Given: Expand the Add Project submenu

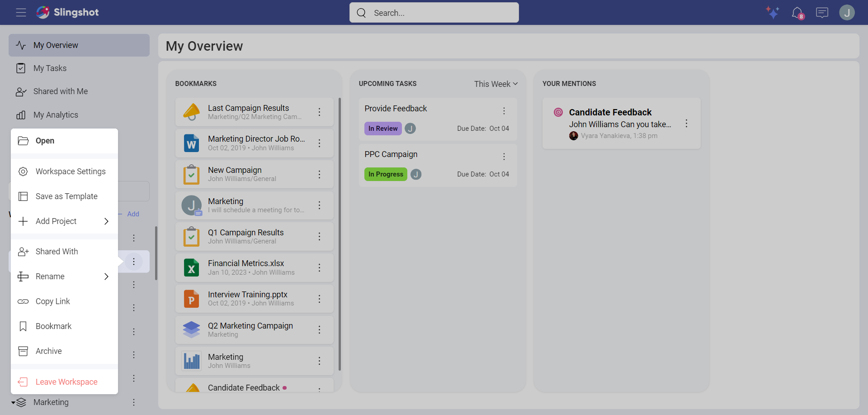Looking at the screenshot, I should tap(64, 221).
